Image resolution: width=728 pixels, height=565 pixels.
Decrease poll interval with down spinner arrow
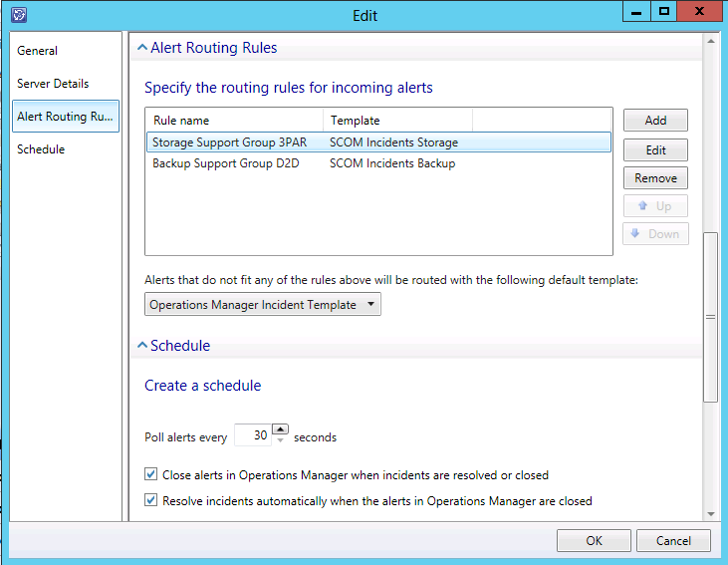pyautogui.click(x=280, y=441)
